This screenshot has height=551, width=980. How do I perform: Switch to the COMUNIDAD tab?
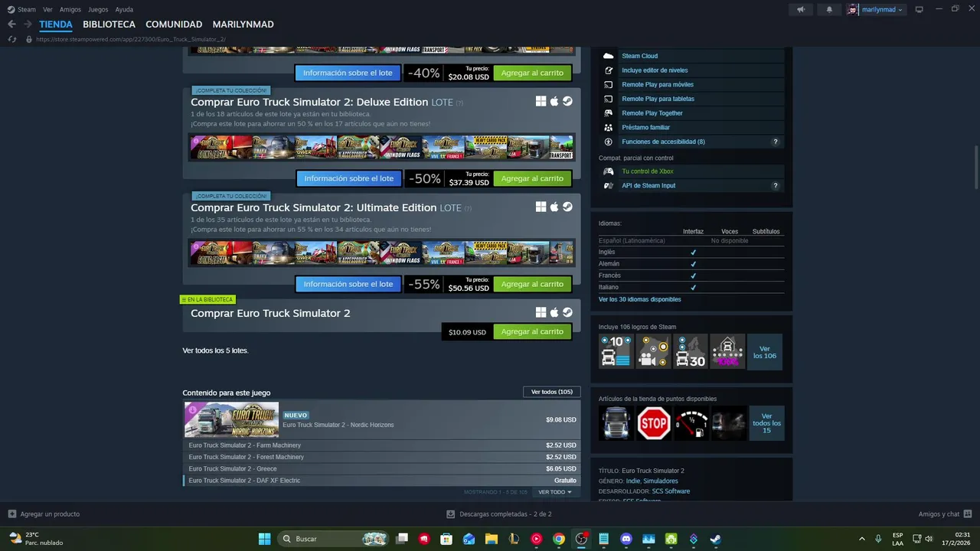click(174, 24)
